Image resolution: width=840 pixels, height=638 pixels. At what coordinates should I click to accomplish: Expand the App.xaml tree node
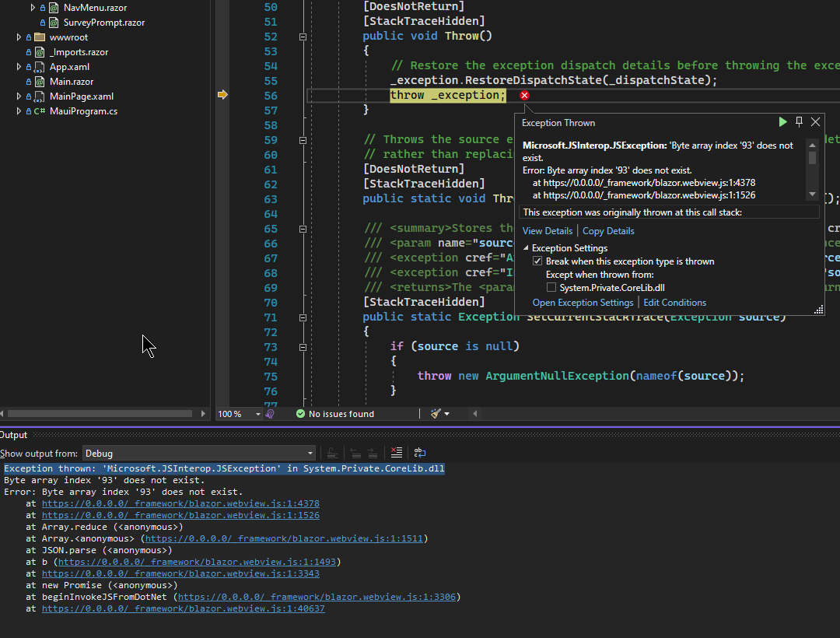coord(19,67)
